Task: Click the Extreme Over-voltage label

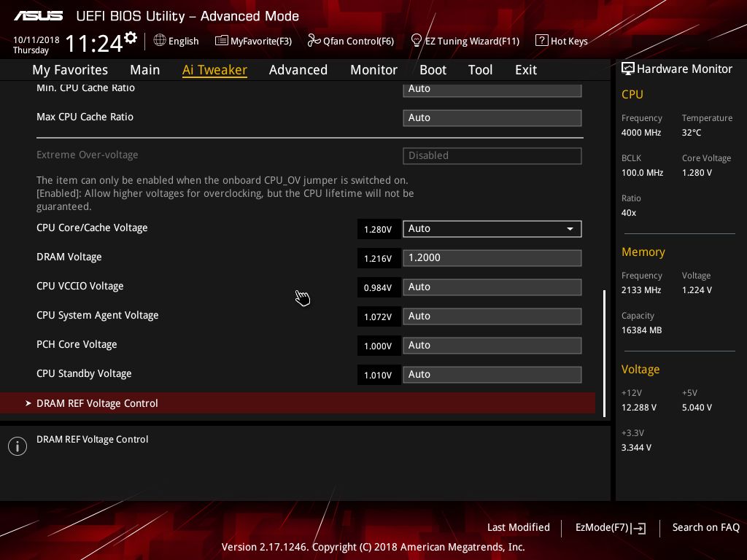Action: click(88, 155)
